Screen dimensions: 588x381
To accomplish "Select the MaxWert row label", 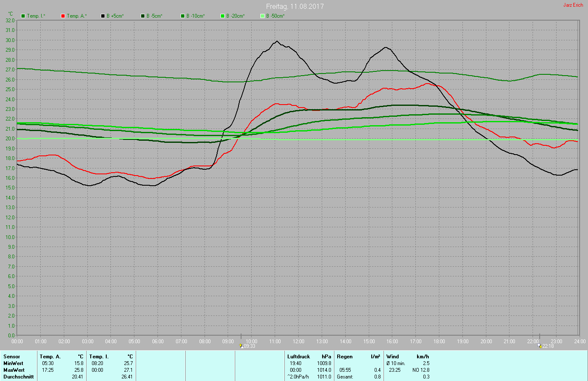I will coord(14,370).
